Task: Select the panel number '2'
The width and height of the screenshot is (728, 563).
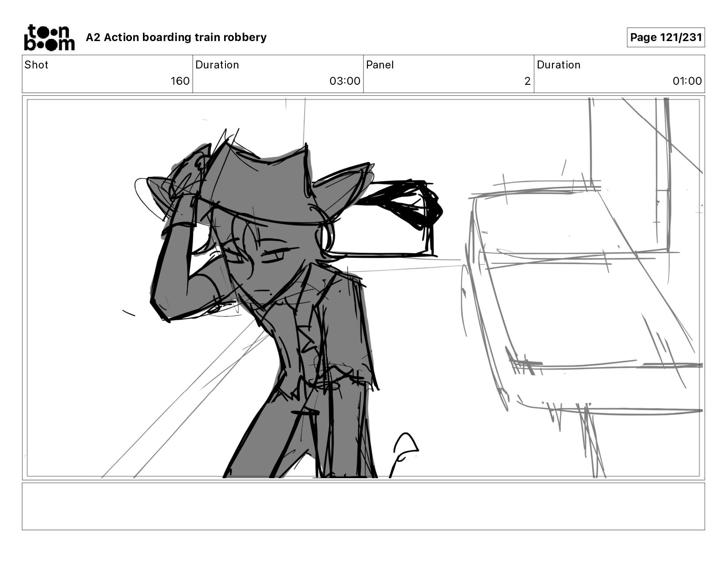Action: click(x=527, y=81)
